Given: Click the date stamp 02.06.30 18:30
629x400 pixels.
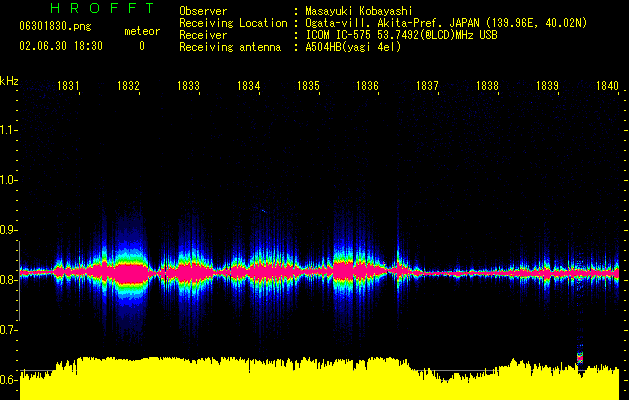Looking at the screenshot, I should point(61,46).
